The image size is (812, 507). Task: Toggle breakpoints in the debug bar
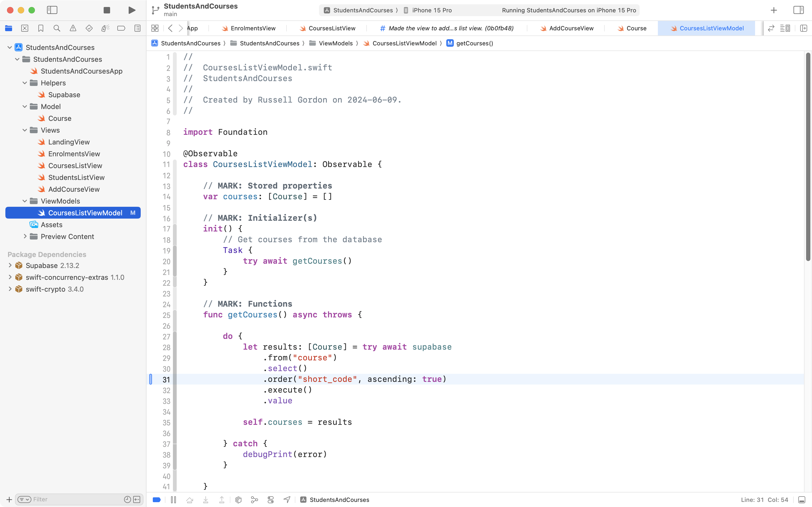tap(157, 499)
